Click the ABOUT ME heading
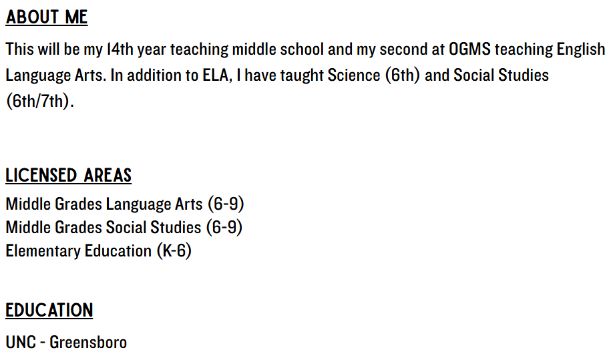611x364 pixels. tap(47, 17)
